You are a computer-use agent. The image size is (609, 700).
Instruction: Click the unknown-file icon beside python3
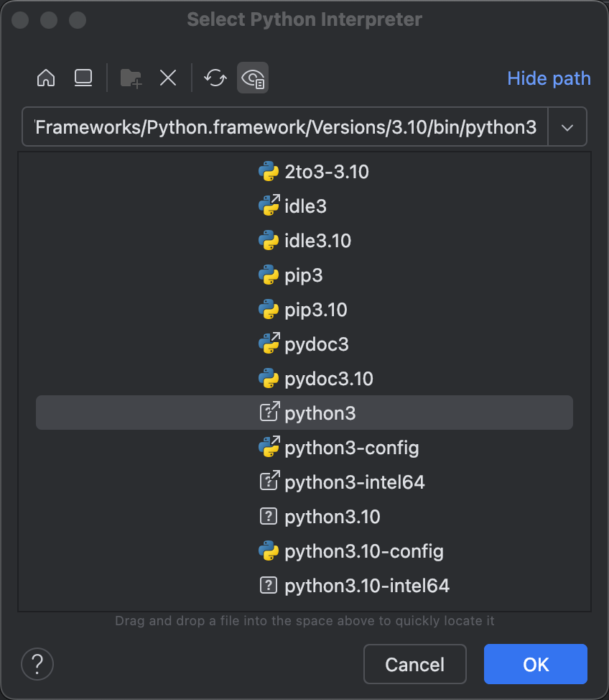[x=269, y=412]
